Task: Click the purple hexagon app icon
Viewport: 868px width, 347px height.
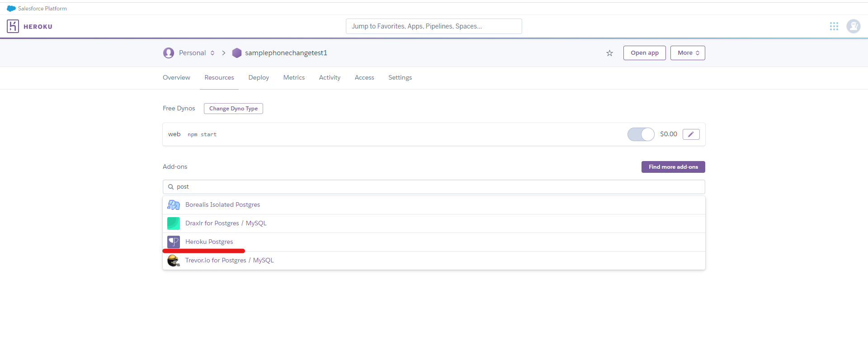Action: [237, 53]
